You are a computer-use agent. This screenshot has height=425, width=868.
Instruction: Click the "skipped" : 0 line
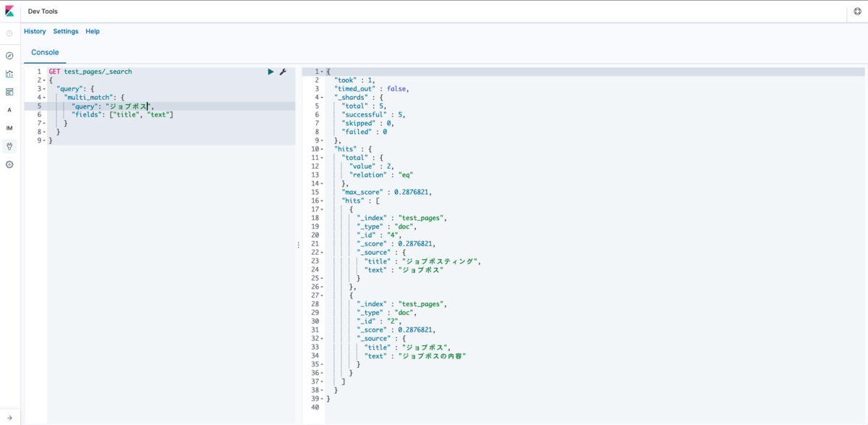pyautogui.click(x=367, y=124)
